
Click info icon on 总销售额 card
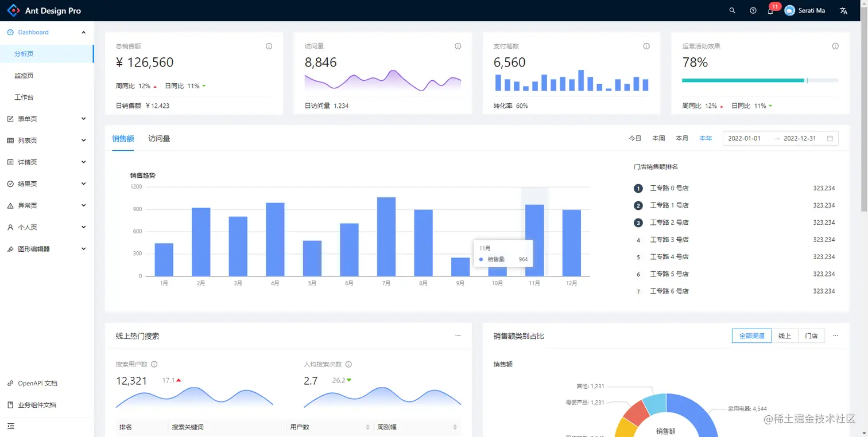pos(269,46)
